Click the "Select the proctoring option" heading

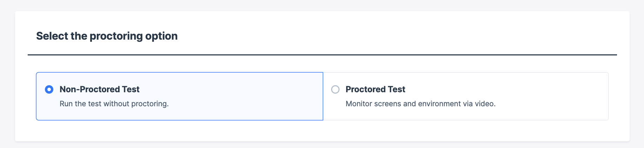click(x=107, y=36)
